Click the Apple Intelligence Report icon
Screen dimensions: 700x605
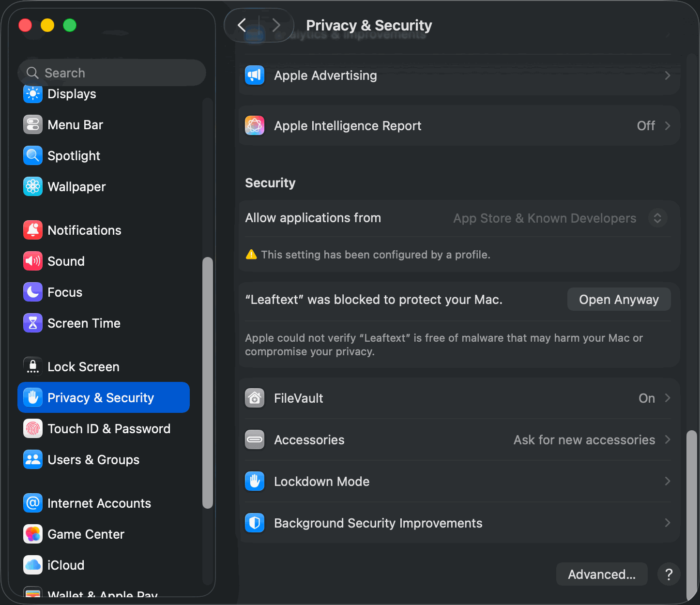click(255, 126)
